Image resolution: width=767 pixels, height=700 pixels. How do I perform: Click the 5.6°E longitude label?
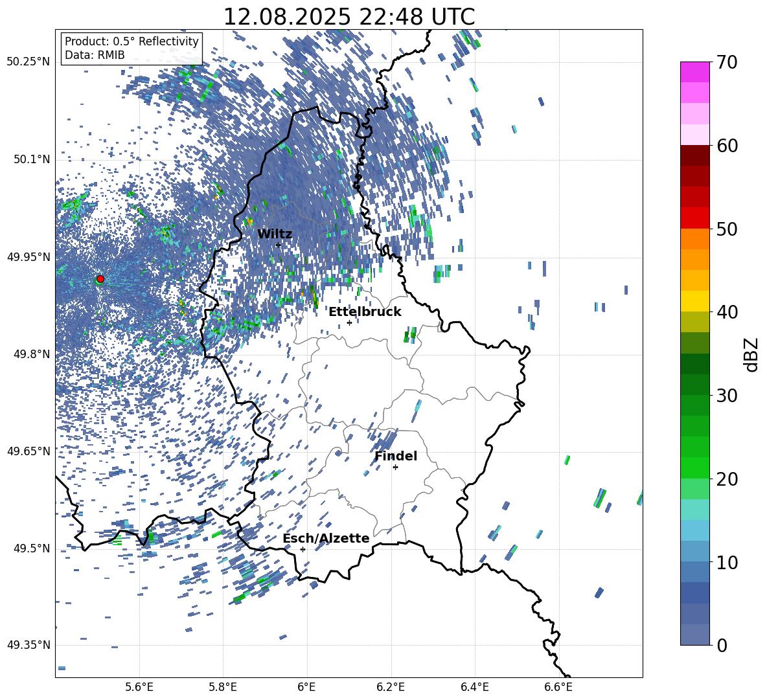pos(139,687)
